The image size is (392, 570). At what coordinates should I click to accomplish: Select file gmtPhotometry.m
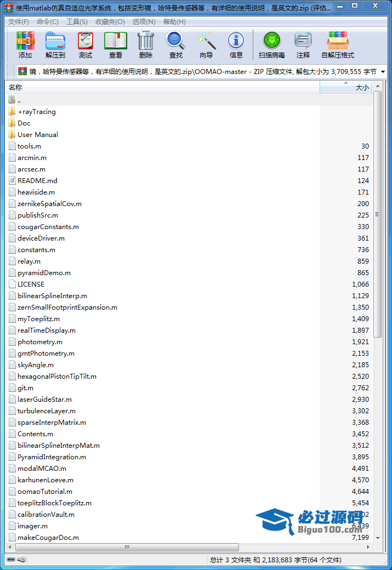(x=46, y=354)
